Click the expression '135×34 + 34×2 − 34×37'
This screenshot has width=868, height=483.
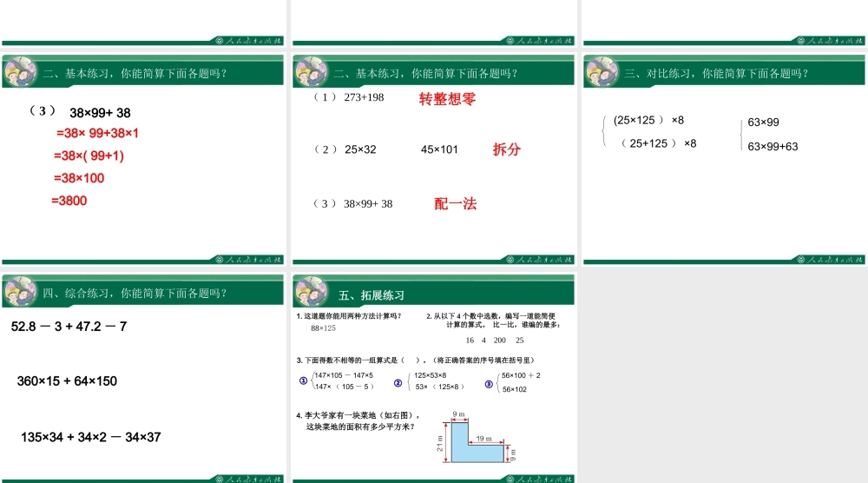tap(91, 437)
